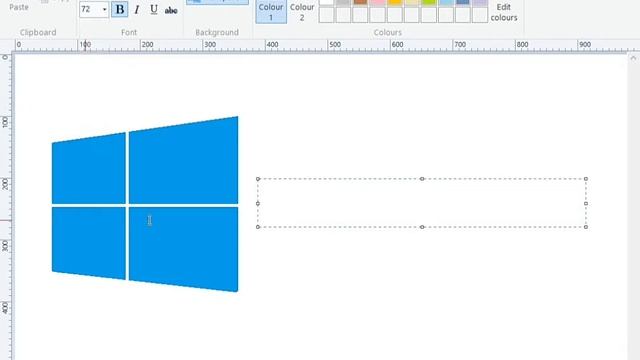
Task: Select Colour 1 as active colour
Action: 271,11
